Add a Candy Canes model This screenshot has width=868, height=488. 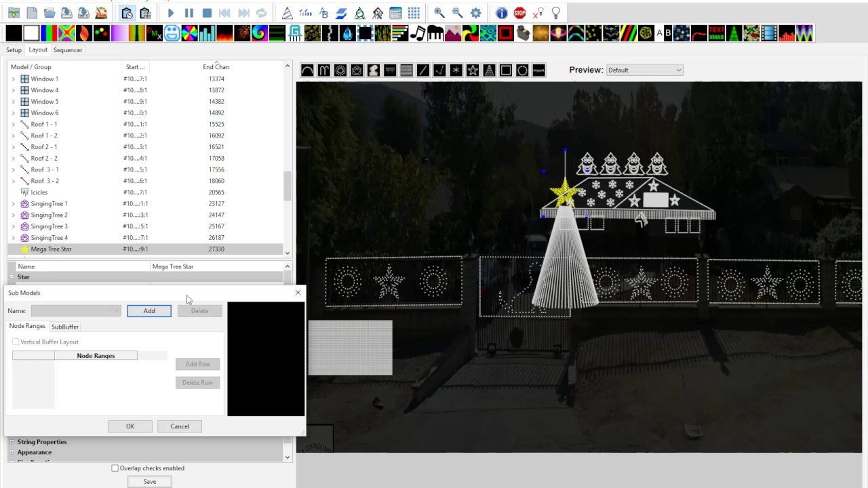(324, 70)
